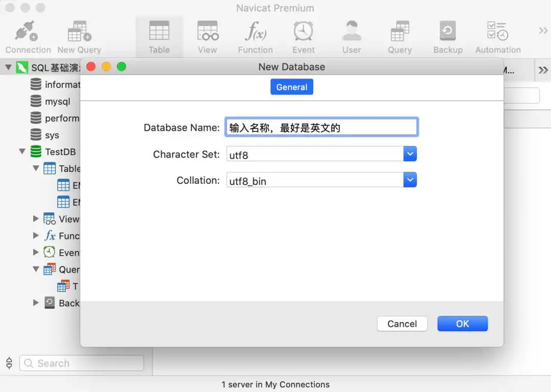Open the Collation dropdown
This screenshot has height=392, width=551.
coord(410,180)
